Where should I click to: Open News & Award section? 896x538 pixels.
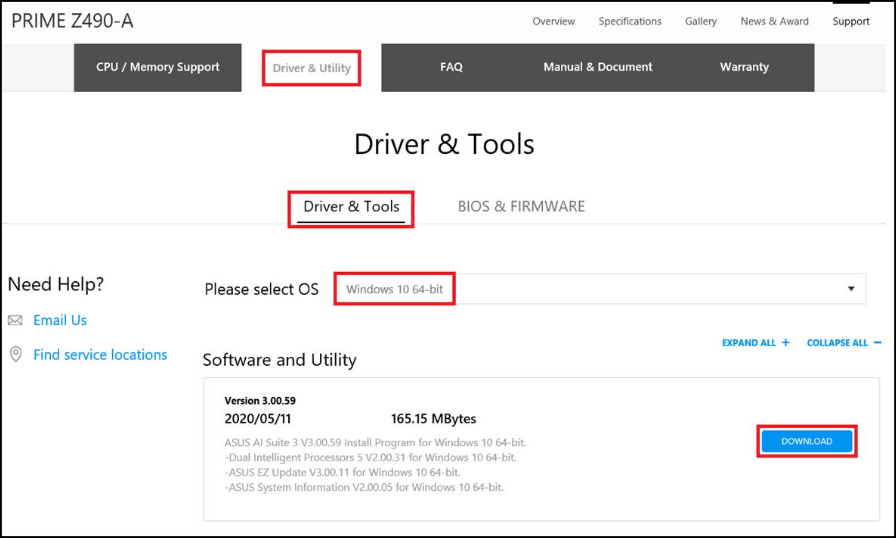point(774,21)
